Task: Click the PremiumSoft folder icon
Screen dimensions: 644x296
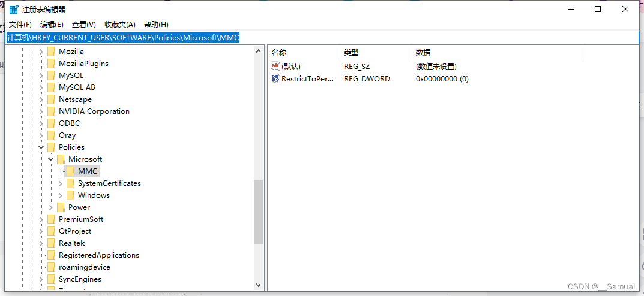Action: (51, 219)
